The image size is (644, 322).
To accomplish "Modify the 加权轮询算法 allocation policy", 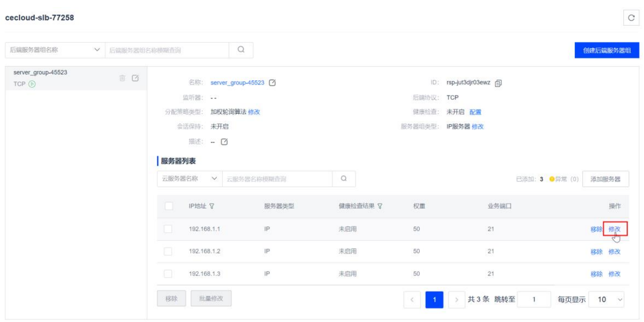I will 254,112.
